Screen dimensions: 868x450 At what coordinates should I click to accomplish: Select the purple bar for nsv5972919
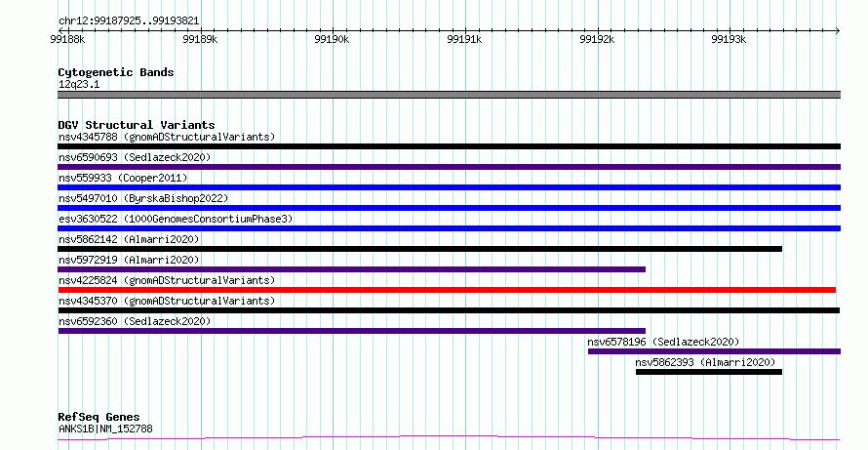coord(351,269)
